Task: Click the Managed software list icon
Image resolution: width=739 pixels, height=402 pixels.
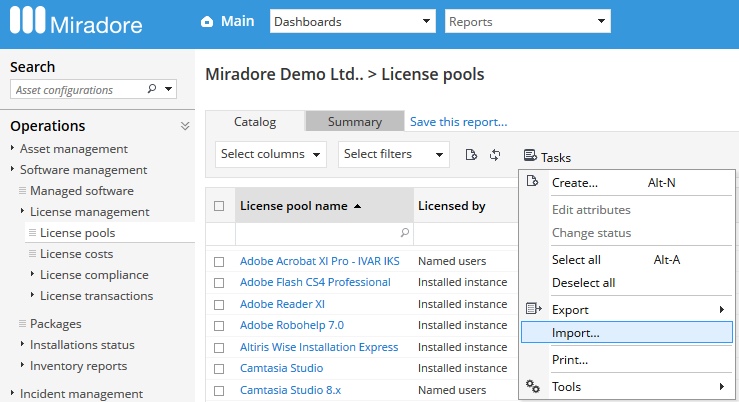Action: 22,190
